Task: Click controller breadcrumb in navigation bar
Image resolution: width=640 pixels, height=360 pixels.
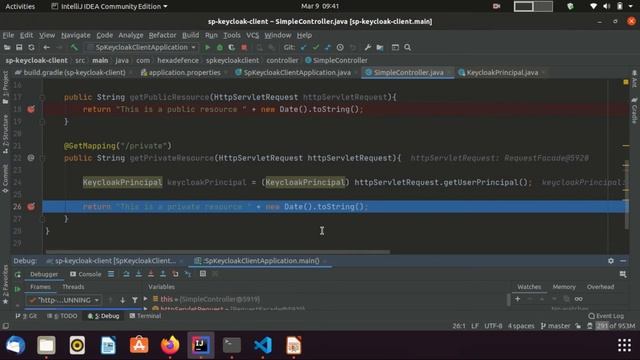Action: [x=282, y=60]
